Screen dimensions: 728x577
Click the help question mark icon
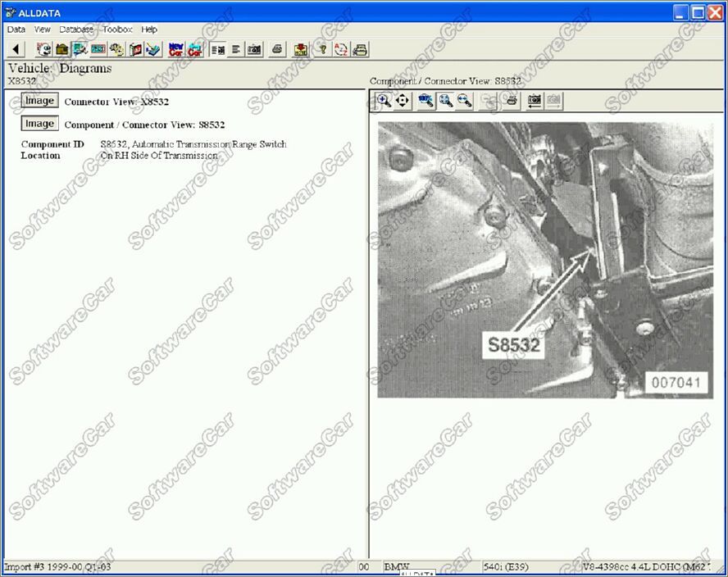[x=322, y=50]
